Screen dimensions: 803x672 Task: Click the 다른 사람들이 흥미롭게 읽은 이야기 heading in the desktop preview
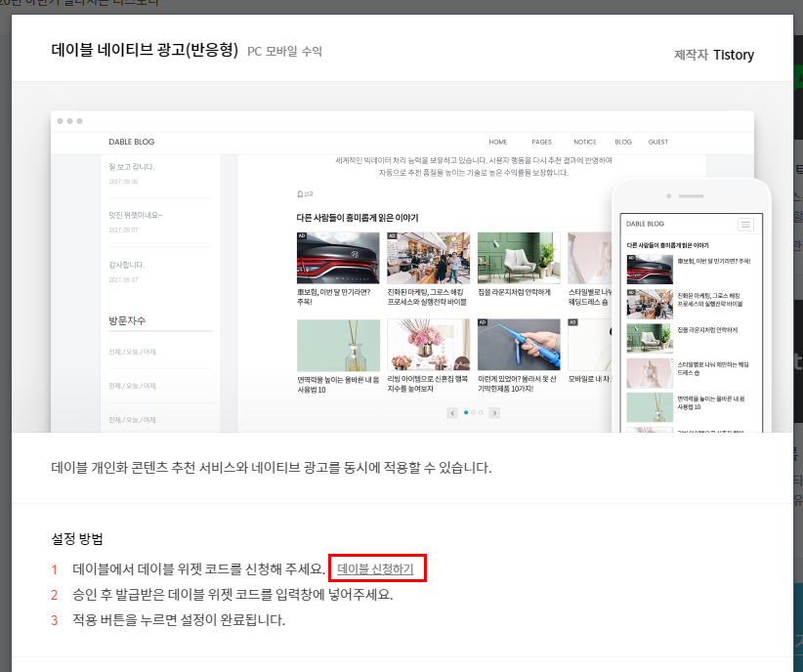coord(358,218)
